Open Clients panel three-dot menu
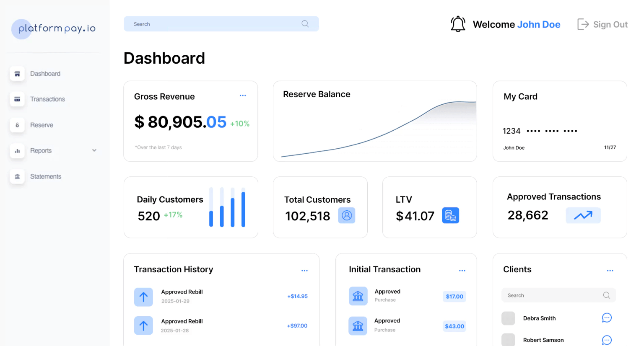The image size is (644, 346). tap(610, 271)
